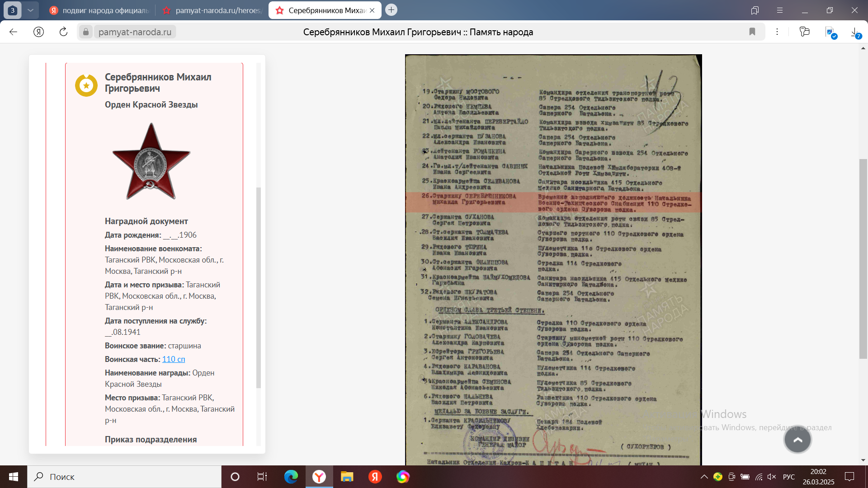This screenshot has width=868, height=488.
Task: Toggle the РУС keyboard language indicator
Action: [x=788, y=477]
